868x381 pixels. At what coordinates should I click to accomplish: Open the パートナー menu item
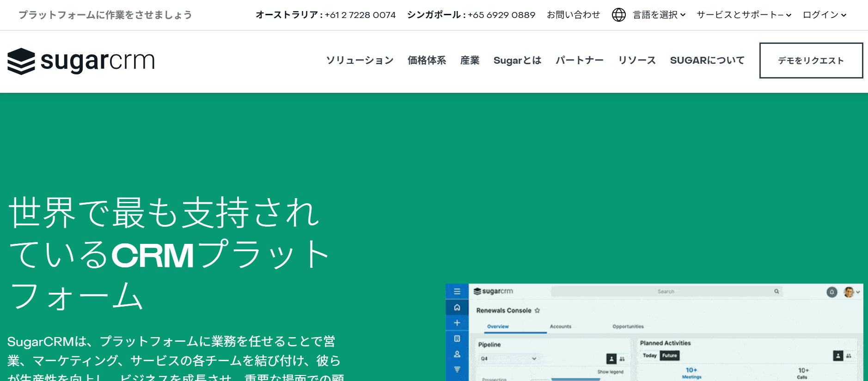pyautogui.click(x=580, y=60)
